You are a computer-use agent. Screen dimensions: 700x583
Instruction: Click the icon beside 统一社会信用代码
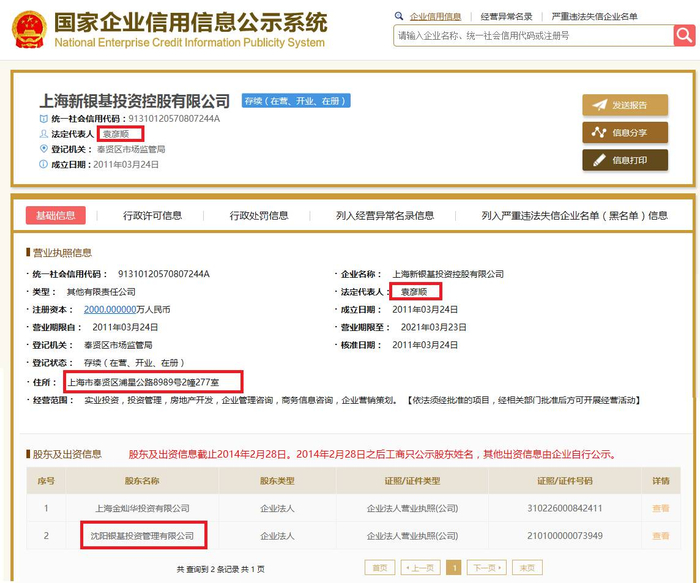click(43, 119)
